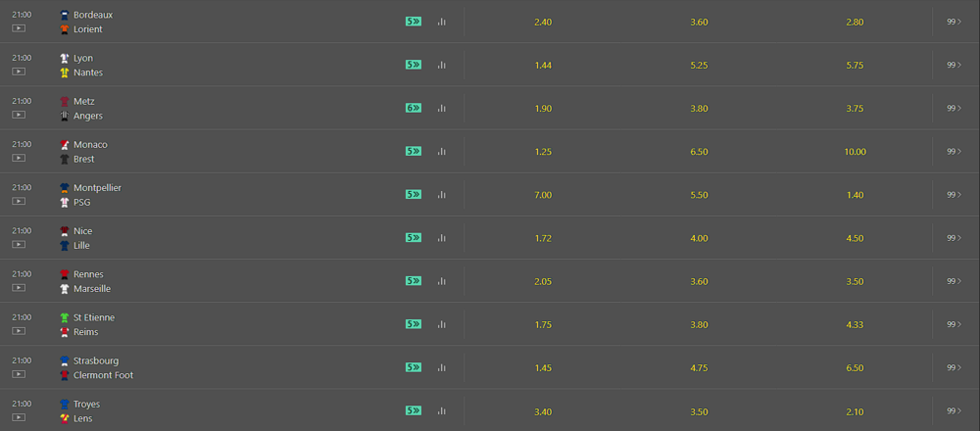Click green 5 badge on Montpellier vs PSG
Screen dimensions: 980x431
pos(414,194)
